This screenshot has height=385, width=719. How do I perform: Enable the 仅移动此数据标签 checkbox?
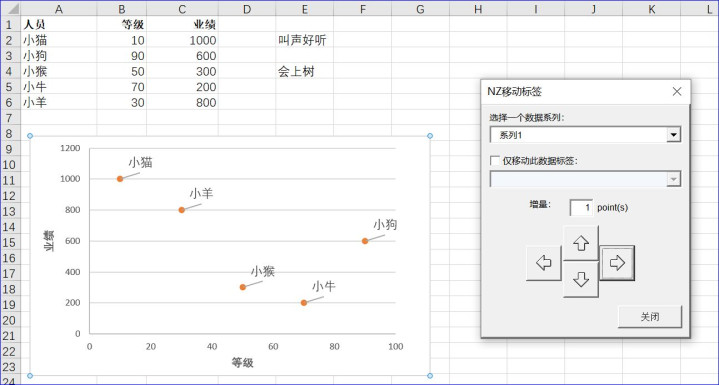coord(495,161)
